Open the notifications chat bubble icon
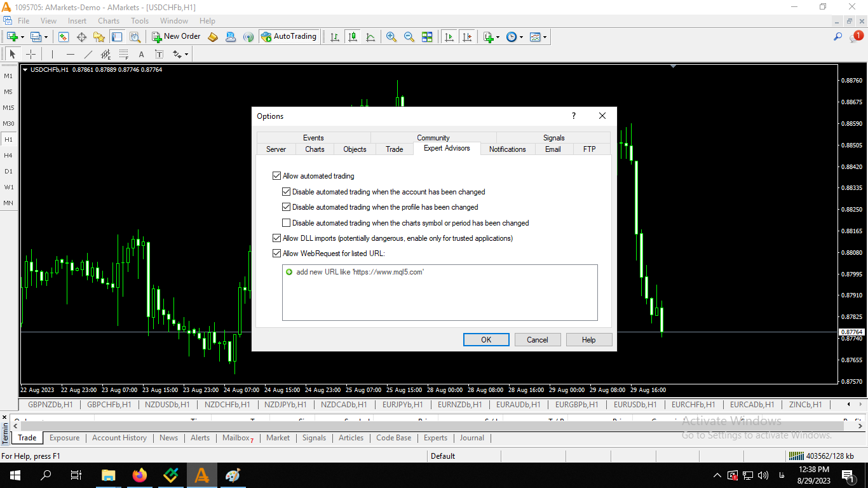 click(855, 37)
